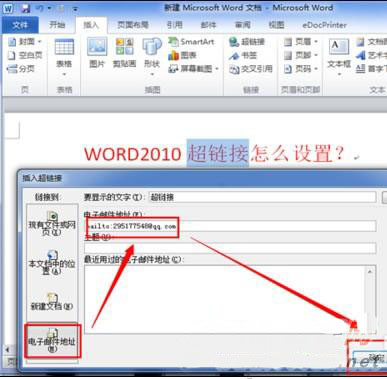
Task: Insert a picture using 图片
Action: click(x=97, y=53)
